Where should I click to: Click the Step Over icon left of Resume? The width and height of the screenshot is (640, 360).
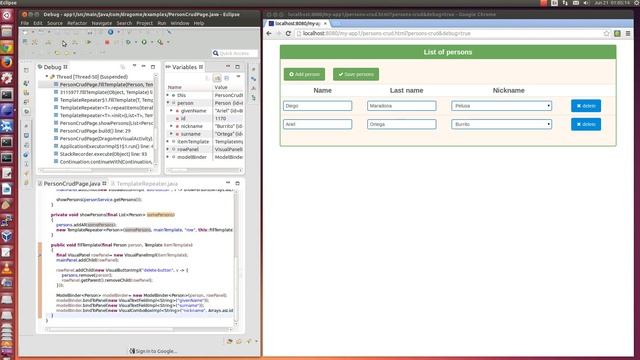click(x=75, y=42)
